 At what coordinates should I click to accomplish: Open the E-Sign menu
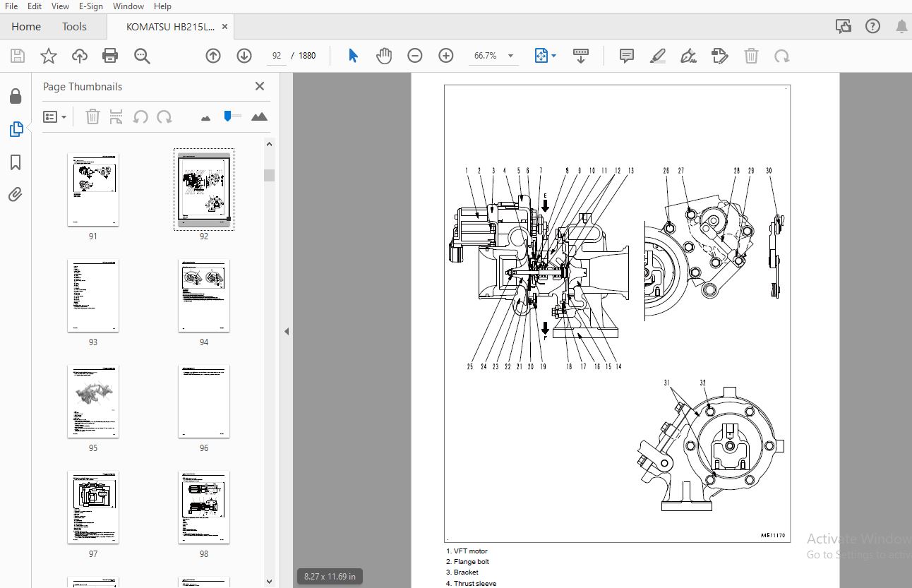(x=90, y=6)
